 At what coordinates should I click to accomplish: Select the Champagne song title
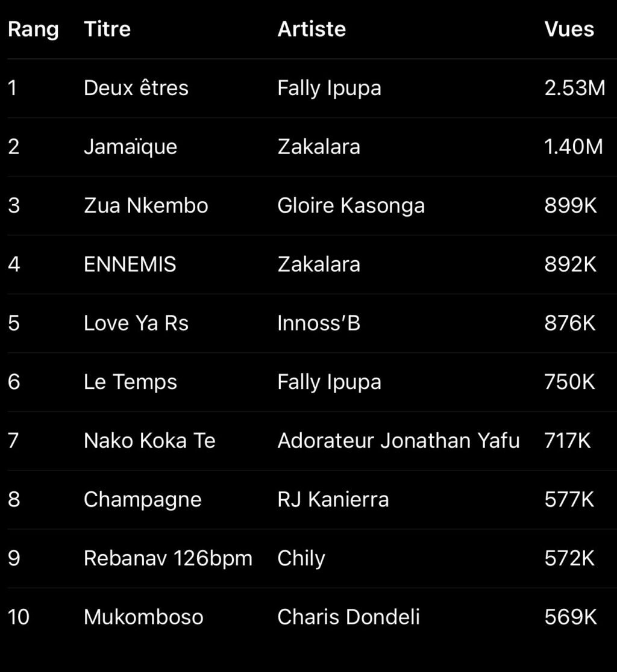tap(143, 499)
